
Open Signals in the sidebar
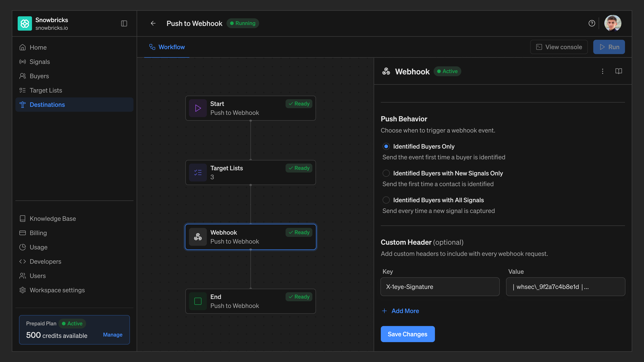coord(74,62)
